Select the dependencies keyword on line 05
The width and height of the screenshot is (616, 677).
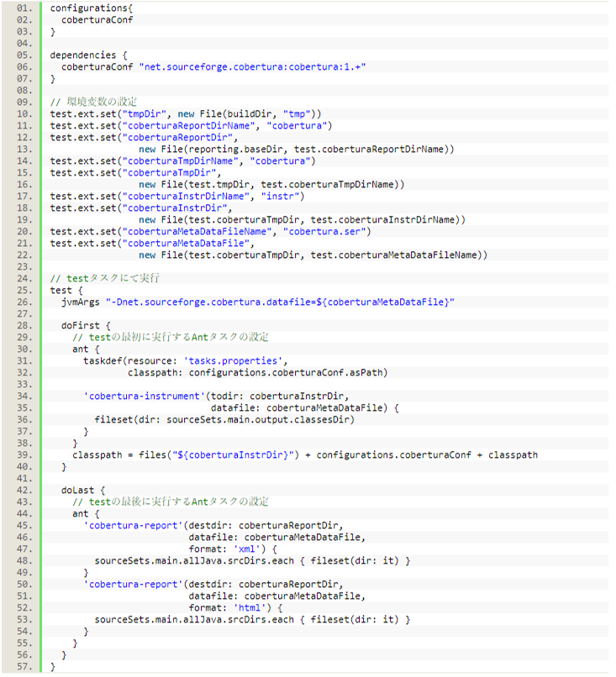(83, 55)
